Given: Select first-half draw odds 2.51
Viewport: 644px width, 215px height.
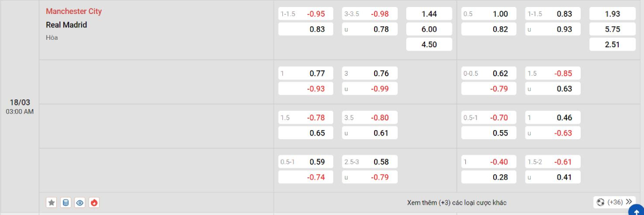Looking at the screenshot, I should pos(611,45).
